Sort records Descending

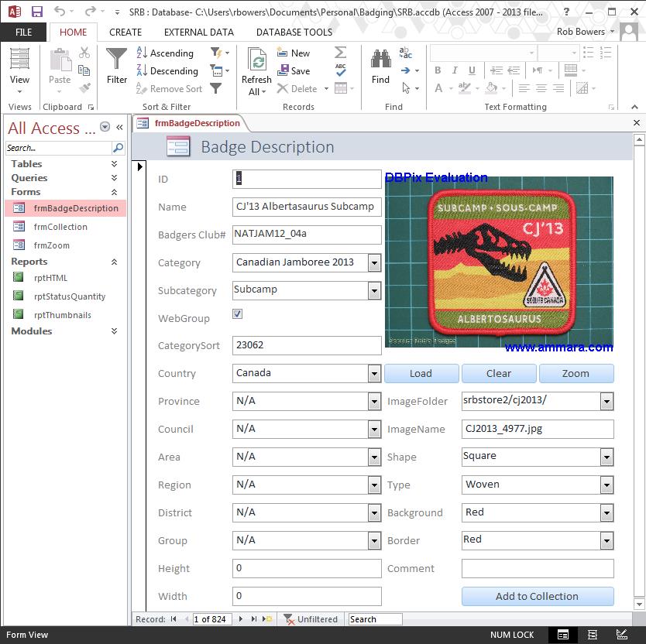(167, 70)
